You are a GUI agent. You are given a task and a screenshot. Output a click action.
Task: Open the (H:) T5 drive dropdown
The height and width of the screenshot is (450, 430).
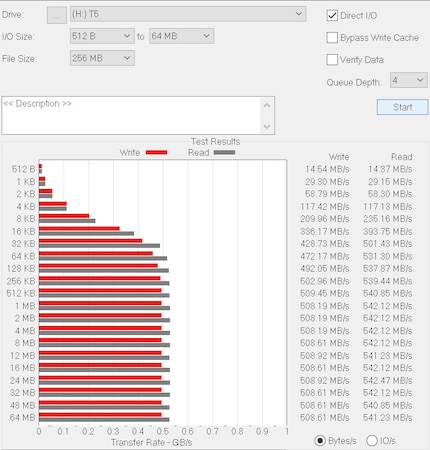(188, 14)
